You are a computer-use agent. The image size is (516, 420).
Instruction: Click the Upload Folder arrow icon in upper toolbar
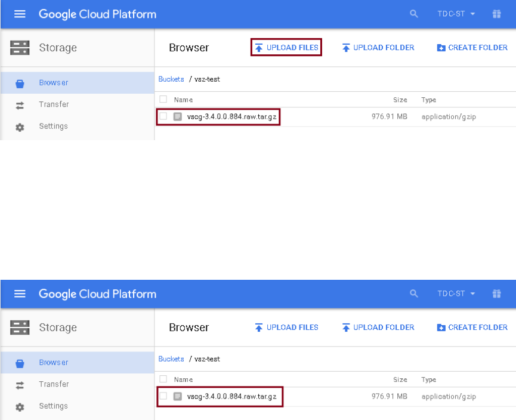click(345, 48)
